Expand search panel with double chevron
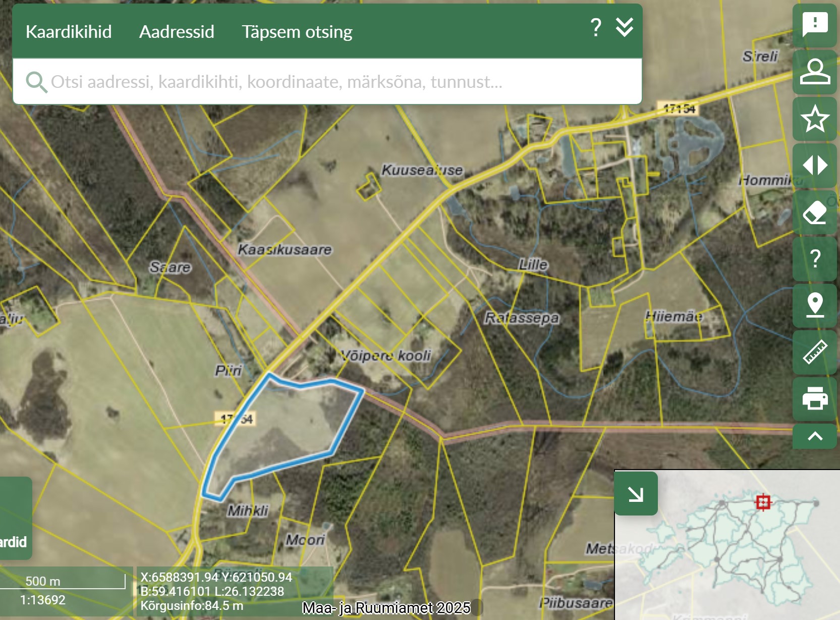Image resolution: width=840 pixels, height=620 pixels. click(x=625, y=28)
